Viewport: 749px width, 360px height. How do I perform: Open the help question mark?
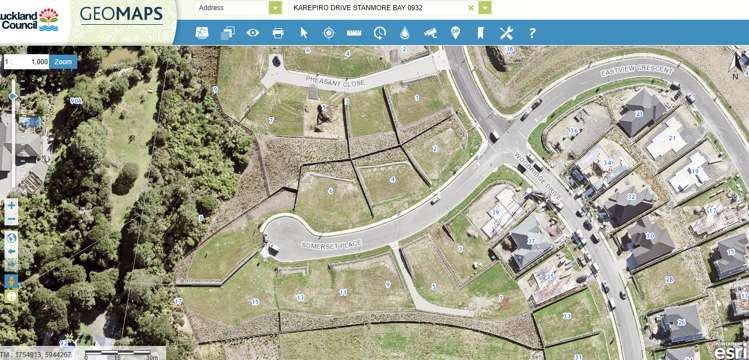pyautogui.click(x=532, y=32)
